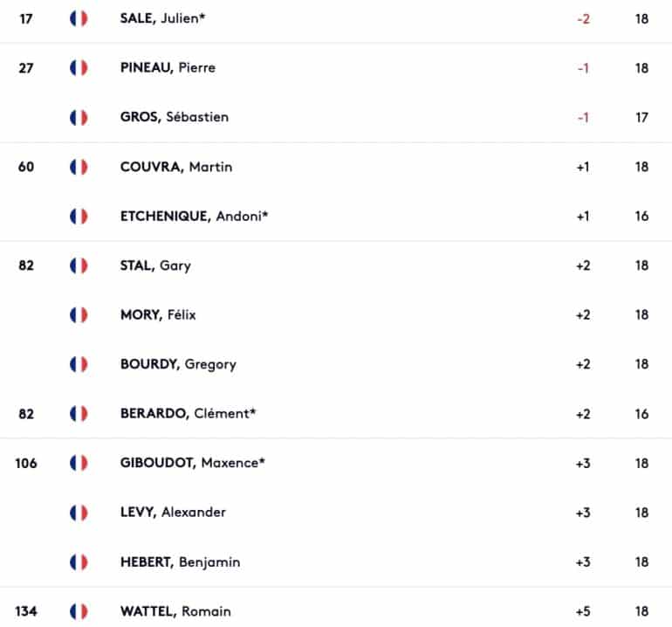Click the HEBERT, Benjamin name
The width and height of the screenshot is (672, 627).
tap(181, 562)
